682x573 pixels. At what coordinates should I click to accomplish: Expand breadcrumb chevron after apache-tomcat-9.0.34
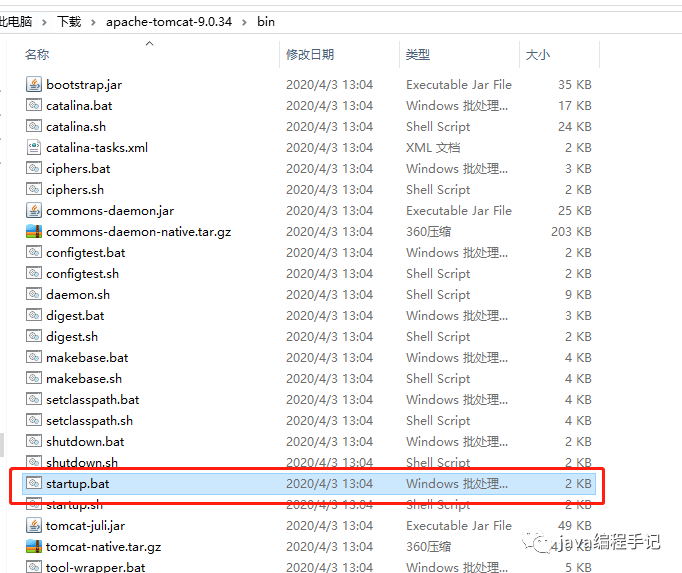244,22
